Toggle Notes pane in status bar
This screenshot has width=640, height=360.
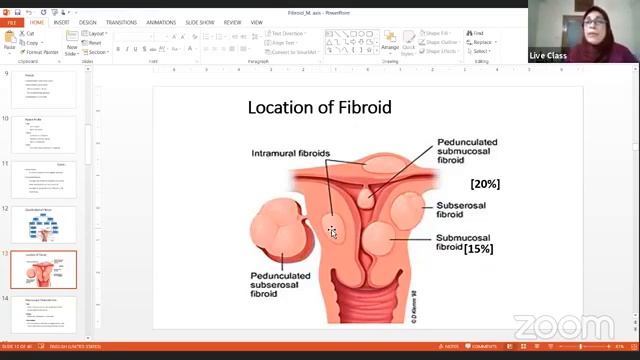(449, 347)
